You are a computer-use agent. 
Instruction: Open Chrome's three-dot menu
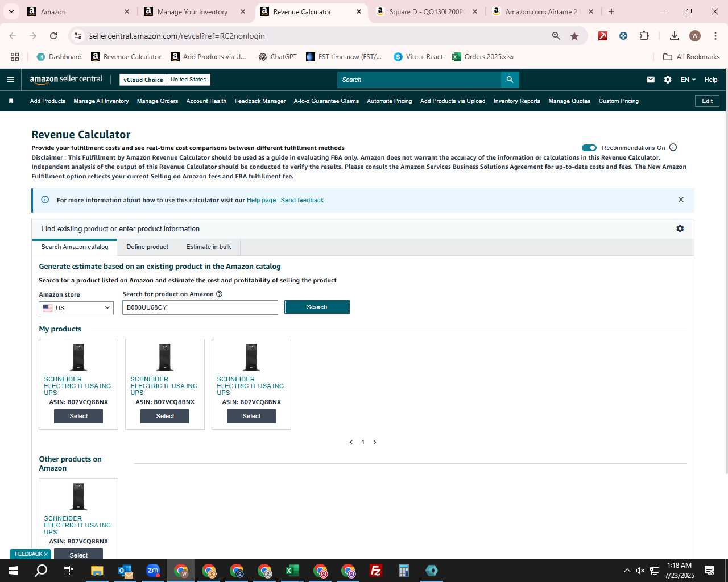715,36
